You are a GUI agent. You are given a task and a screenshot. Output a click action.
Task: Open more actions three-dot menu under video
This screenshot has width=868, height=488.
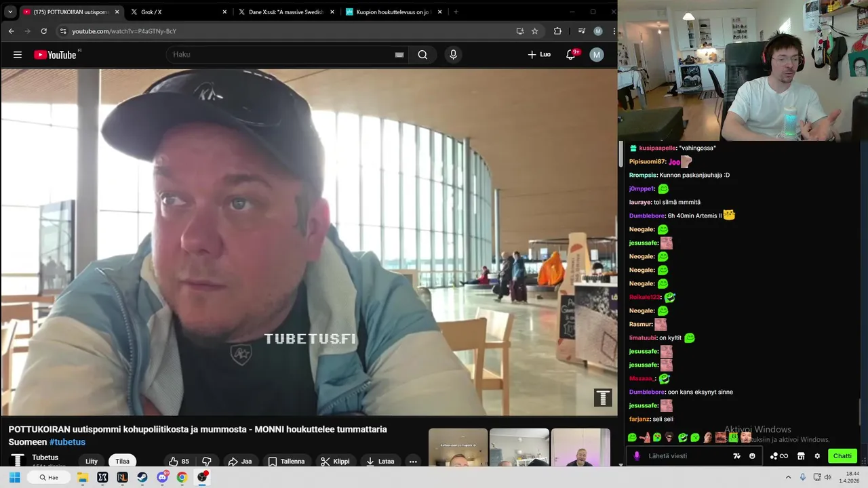412,462
